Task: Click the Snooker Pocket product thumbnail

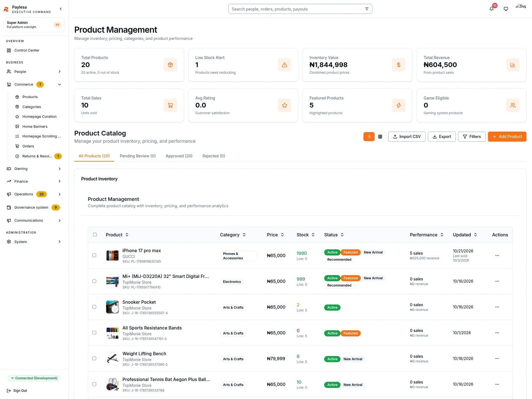Action: [x=112, y=307]
